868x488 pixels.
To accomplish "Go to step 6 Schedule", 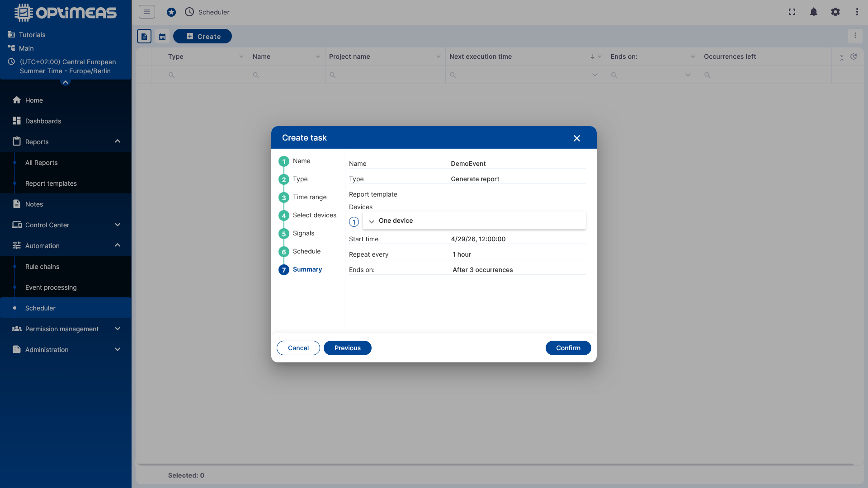I will (299, 252).
